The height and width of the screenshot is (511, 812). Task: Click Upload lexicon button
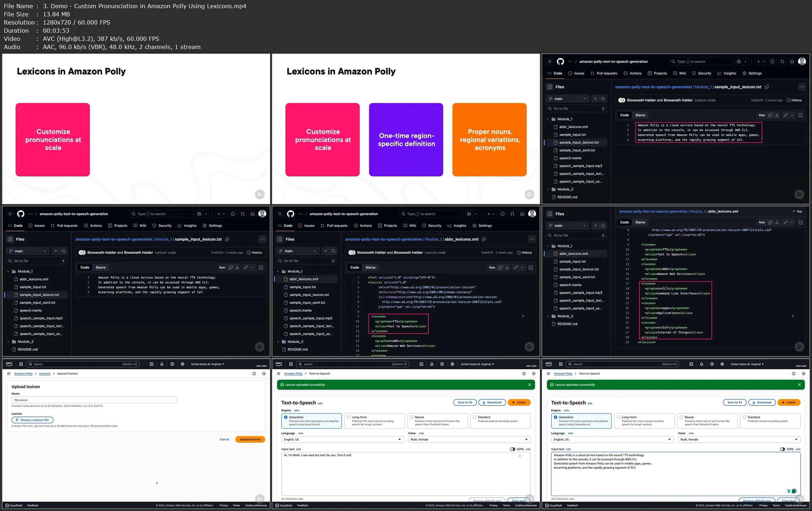point(250,439)
